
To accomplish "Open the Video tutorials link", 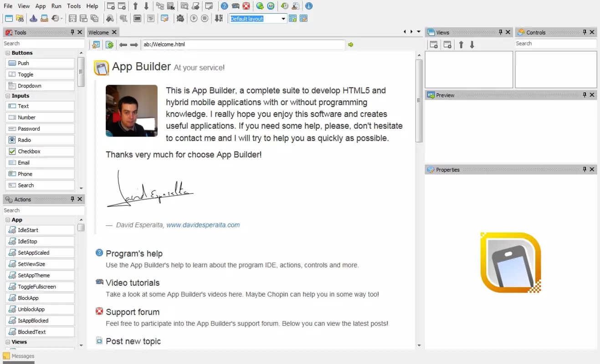I will [133, 283].
